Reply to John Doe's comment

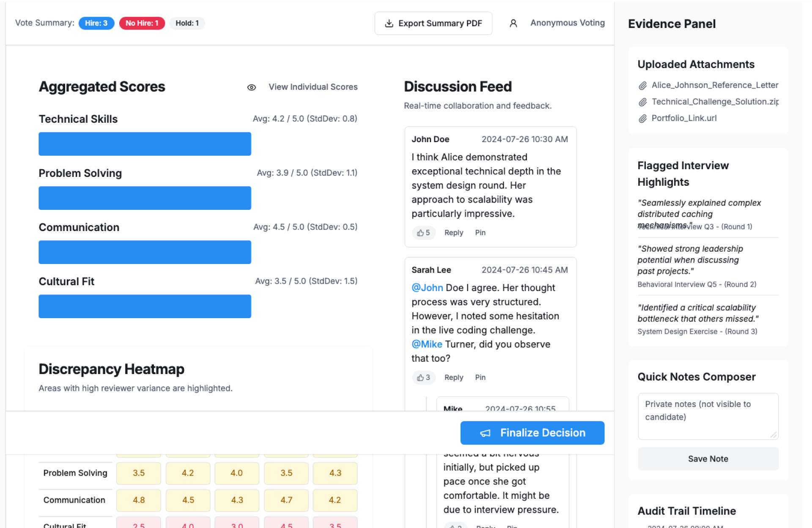coord(453,233)
